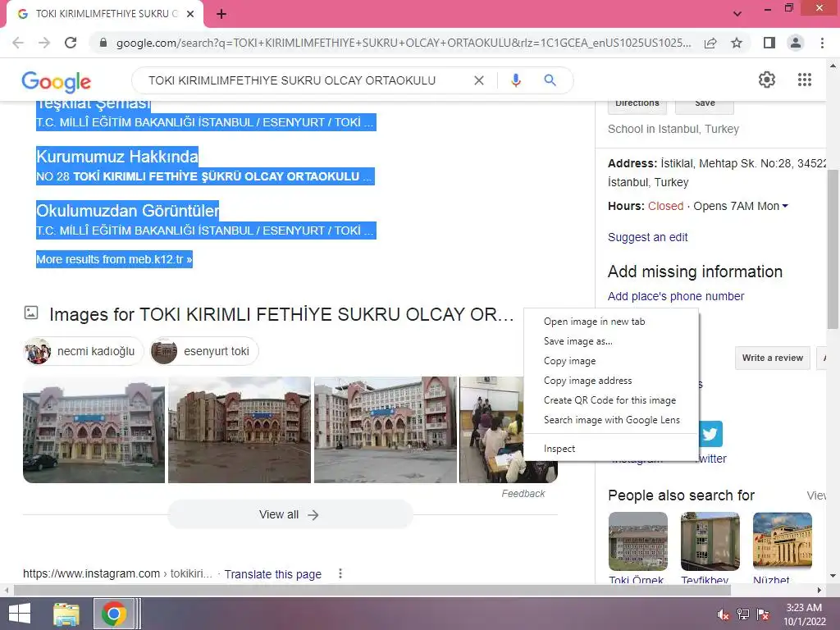Open Images for TOKI KIRIMLI heading
Image resolution: width=840 pixels, height=630 pixels.
[x=281, y=314]
